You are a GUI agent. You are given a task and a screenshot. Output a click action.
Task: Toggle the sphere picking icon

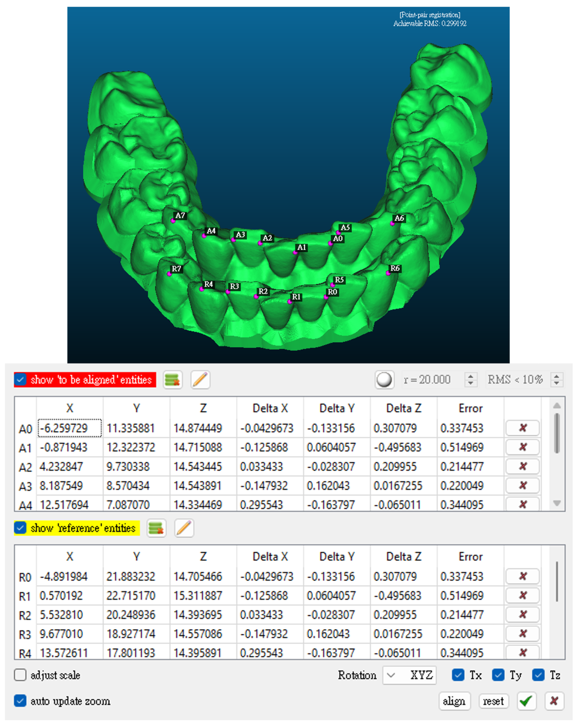(x=384, y=380)
